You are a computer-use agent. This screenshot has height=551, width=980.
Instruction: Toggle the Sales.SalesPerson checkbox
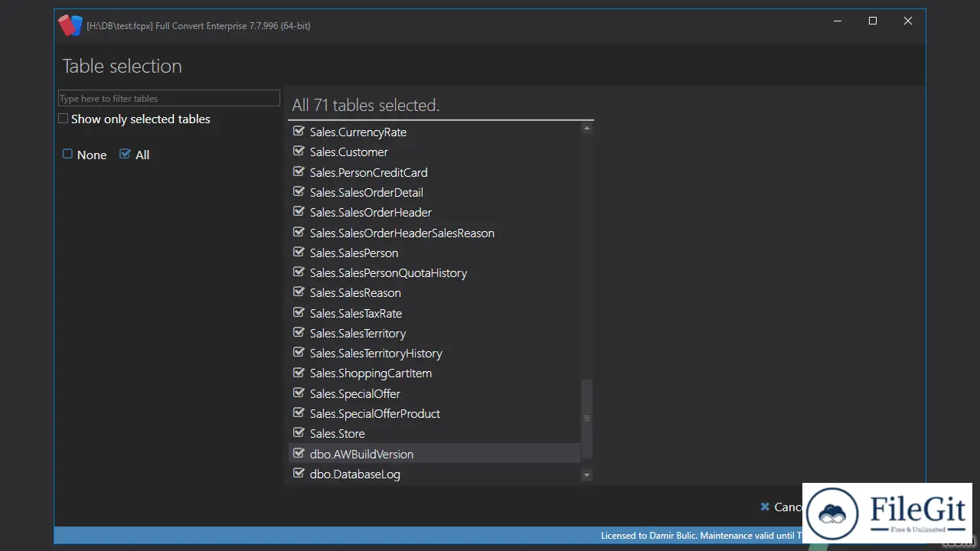coord(299,252)
